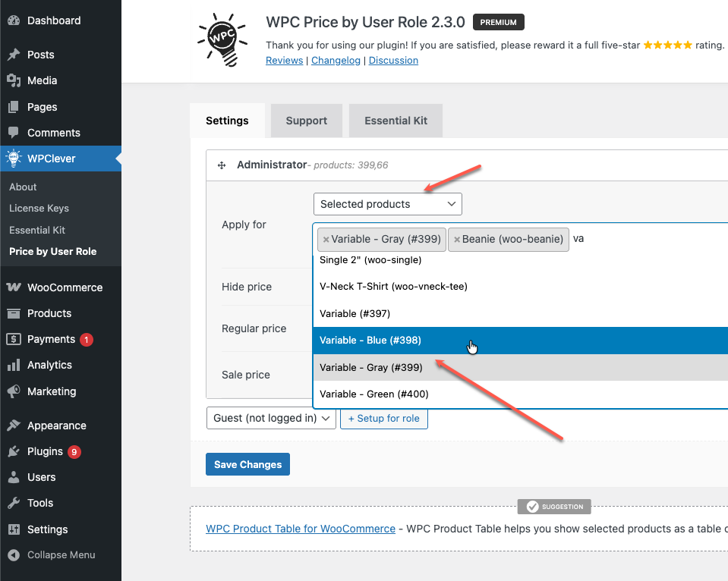Click the drag handle beside Administrator
This screenshot has width=728, height=581.
click(x=222, y=165)
